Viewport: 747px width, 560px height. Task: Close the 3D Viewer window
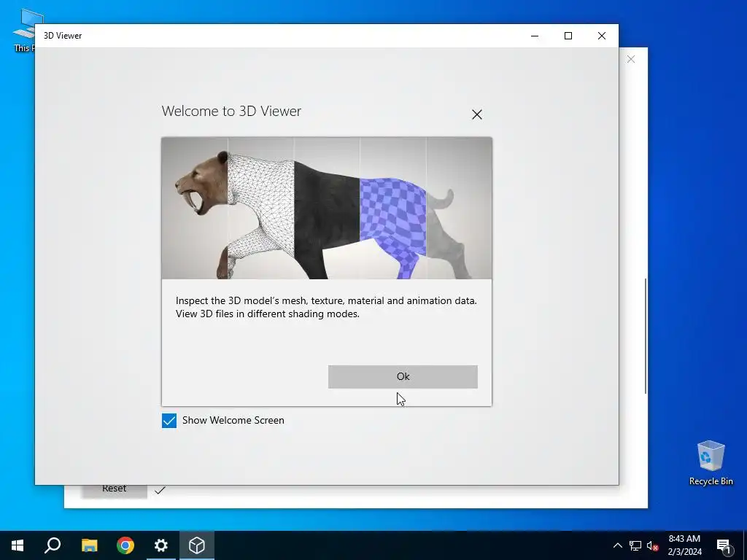[x=602, y=36]
